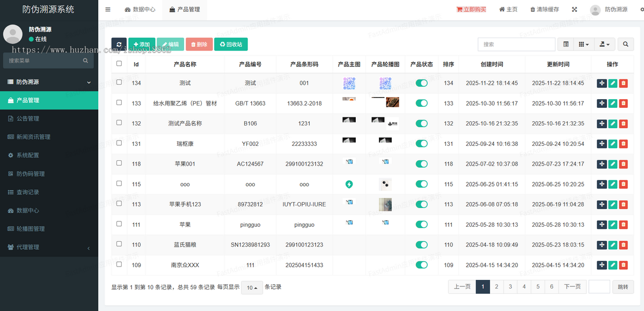Click the red delete icon on row 109
This screenshot has width=644, height=311.
pos(623,265)
